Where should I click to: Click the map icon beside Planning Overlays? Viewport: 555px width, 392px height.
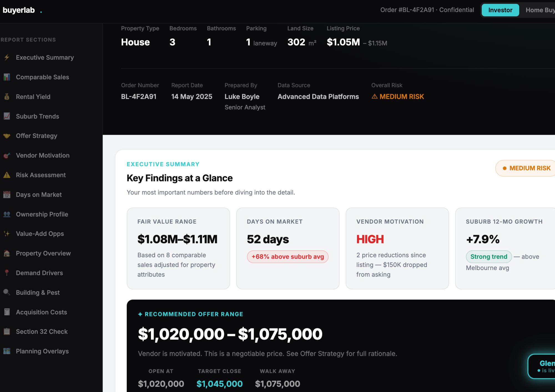click(7, 351)
